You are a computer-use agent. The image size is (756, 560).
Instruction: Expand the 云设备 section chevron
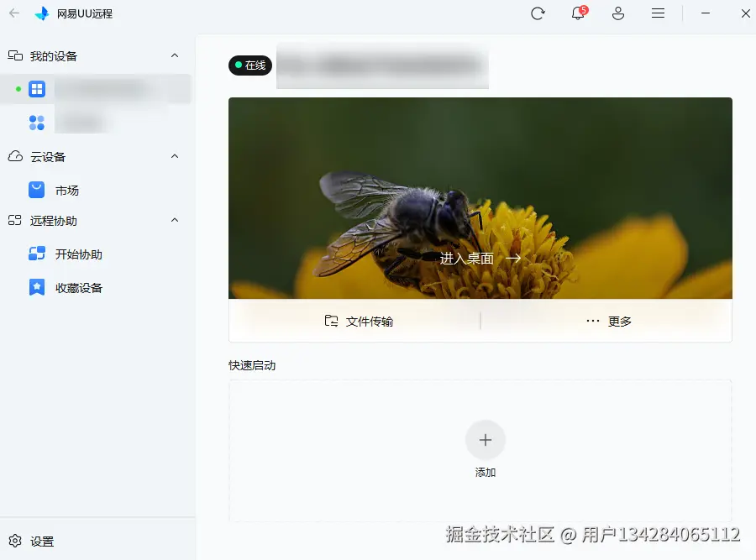coord(175,156)
